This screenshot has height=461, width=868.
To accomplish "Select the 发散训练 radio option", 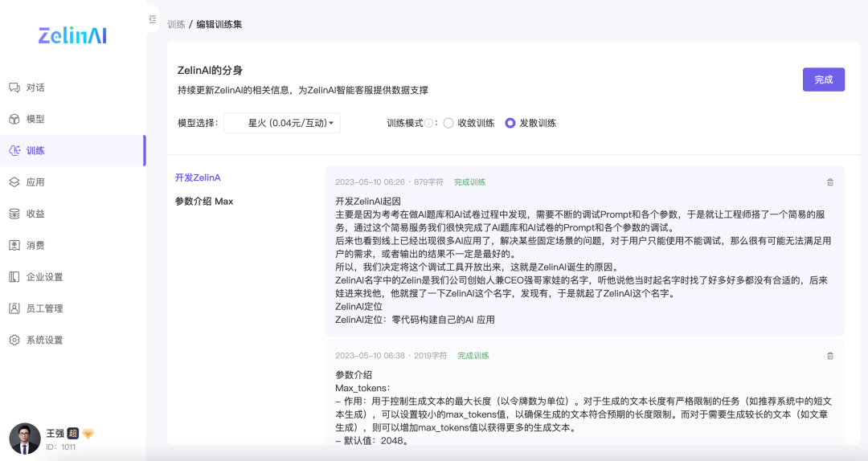I will [510, 123].
